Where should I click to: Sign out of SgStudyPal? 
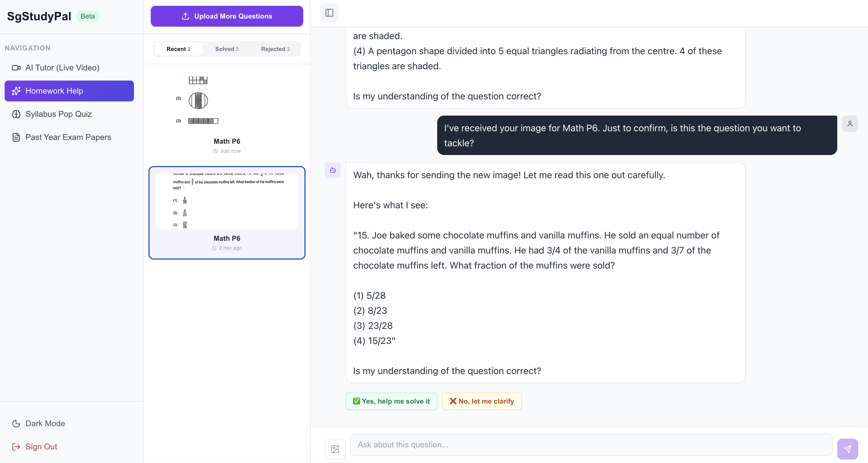[41, 446]
